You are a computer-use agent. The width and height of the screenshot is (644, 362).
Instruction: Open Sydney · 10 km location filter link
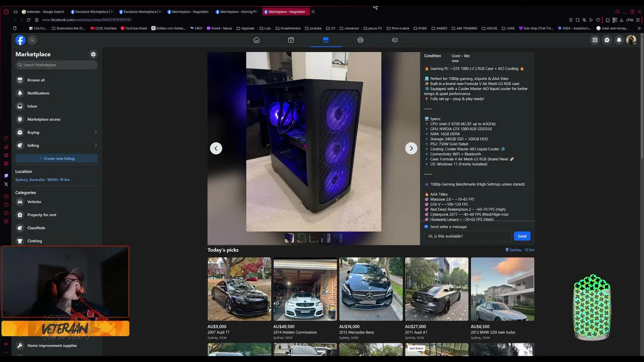[520, 250]
